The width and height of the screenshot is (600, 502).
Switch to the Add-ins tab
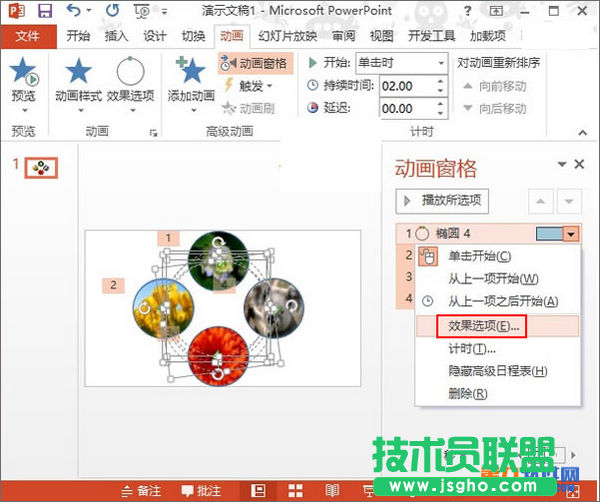click(488, 36)
